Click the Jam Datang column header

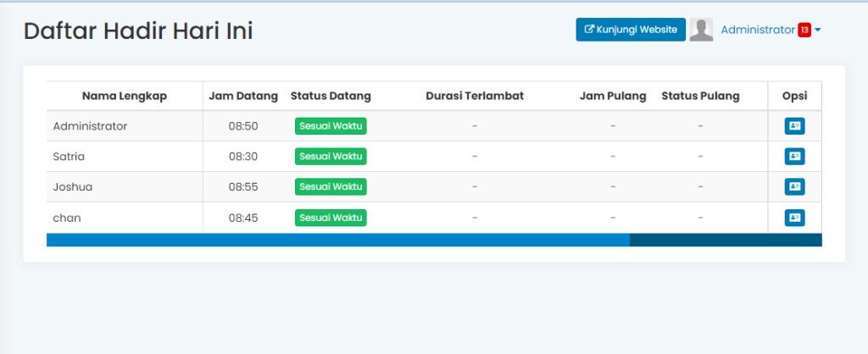[x=243, y=96]
